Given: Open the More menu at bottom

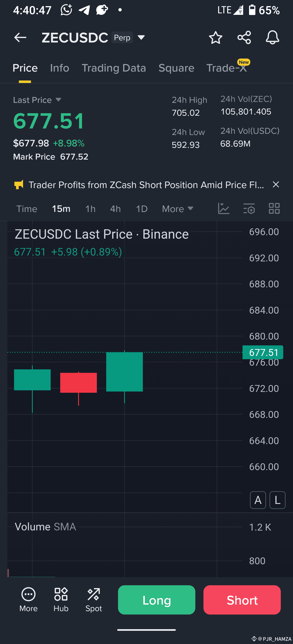Looking at the screenshot, I should tap(28, 599).
